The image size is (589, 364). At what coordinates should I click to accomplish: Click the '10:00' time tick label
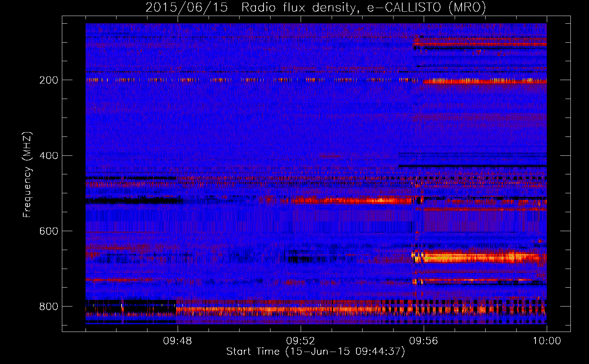click(x=547, y=341)
